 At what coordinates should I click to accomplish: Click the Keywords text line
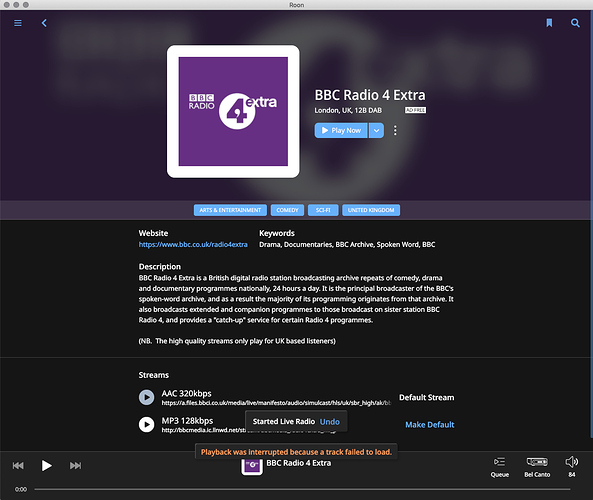point(347,245)
